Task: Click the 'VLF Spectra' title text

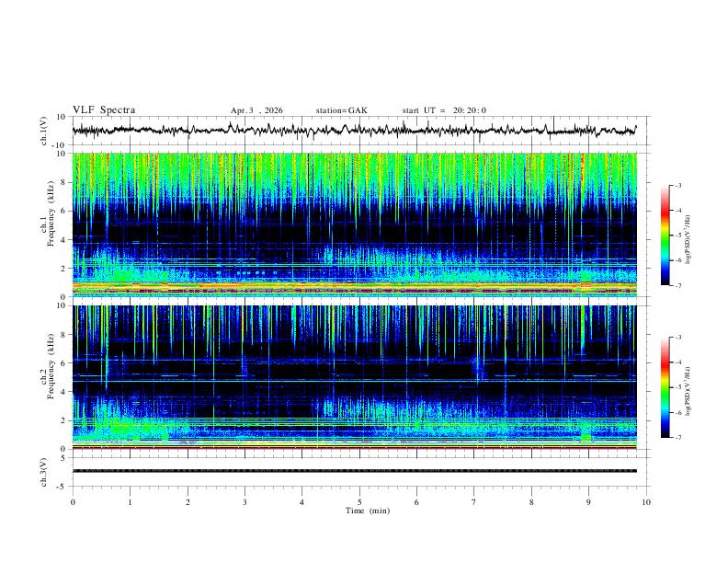Action: [104, 110]
